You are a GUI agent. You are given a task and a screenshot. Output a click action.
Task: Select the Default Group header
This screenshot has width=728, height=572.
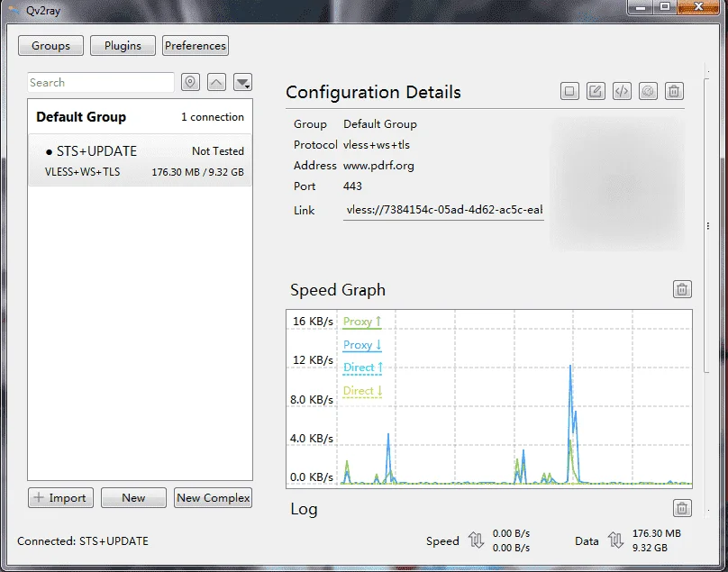[x=141, y=117]
